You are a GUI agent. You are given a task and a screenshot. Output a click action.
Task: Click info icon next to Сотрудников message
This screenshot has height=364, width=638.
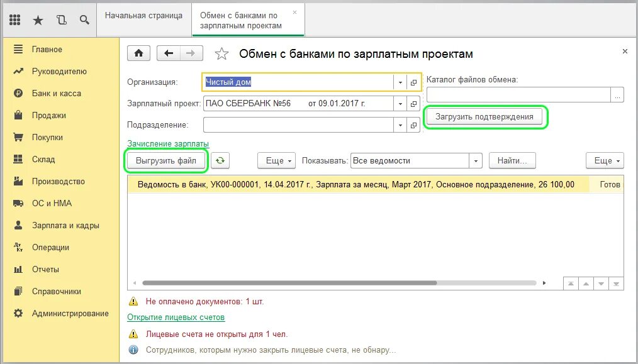coord(133,350)
